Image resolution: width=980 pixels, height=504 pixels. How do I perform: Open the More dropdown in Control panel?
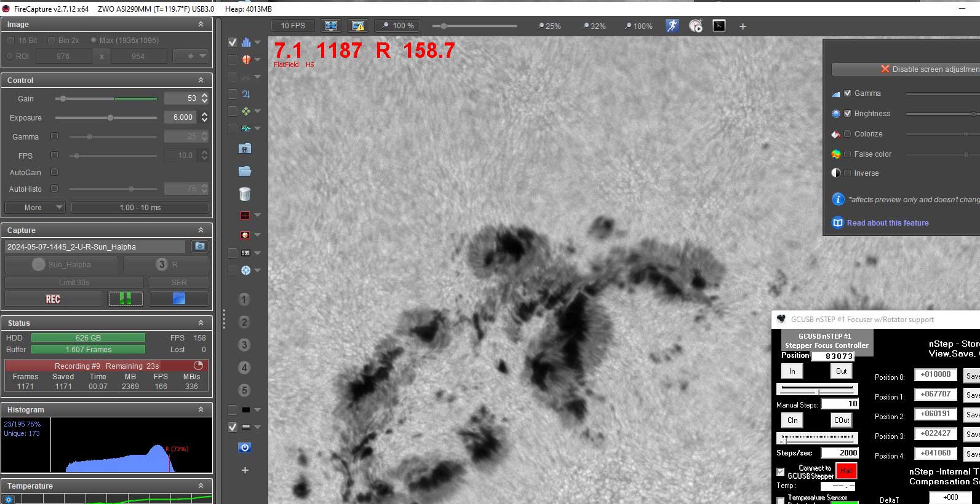coord(34,207)
